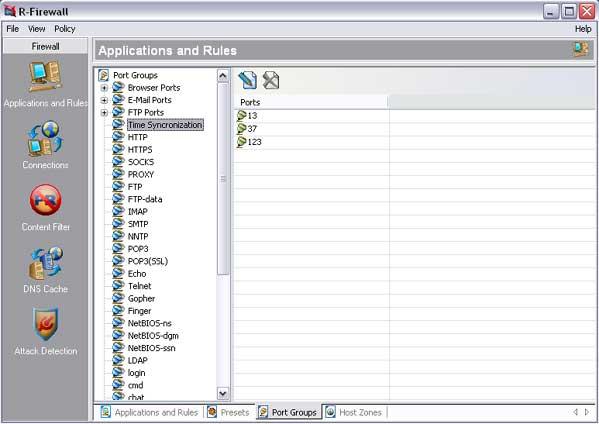Select the PROXY tree item
The height and width of the screenshot is (424, 599).
(x=141, y=175)
